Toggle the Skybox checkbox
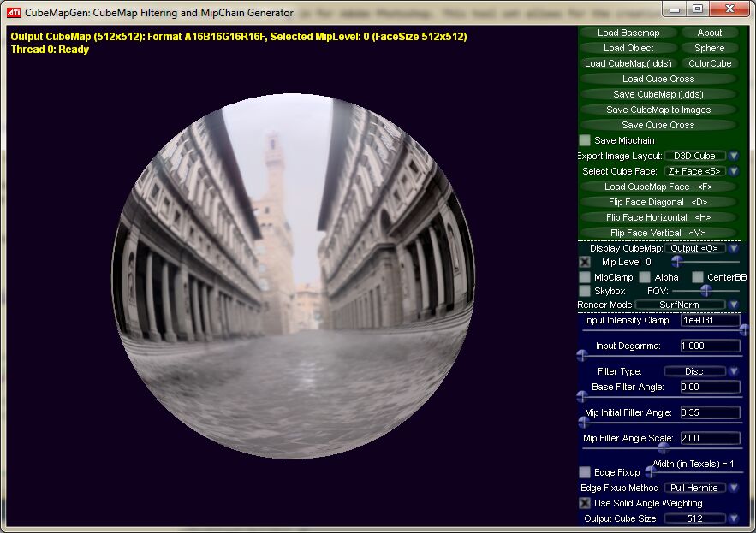Image resolution: width=756 pixels, height=533 pixels. pos(585,291)
